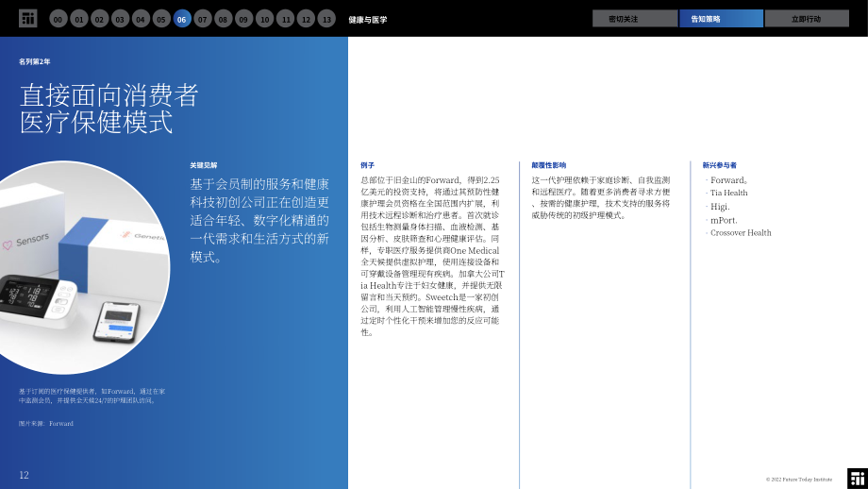Jump to section 05
Screen dimensions: 868x489
(161, 19)
